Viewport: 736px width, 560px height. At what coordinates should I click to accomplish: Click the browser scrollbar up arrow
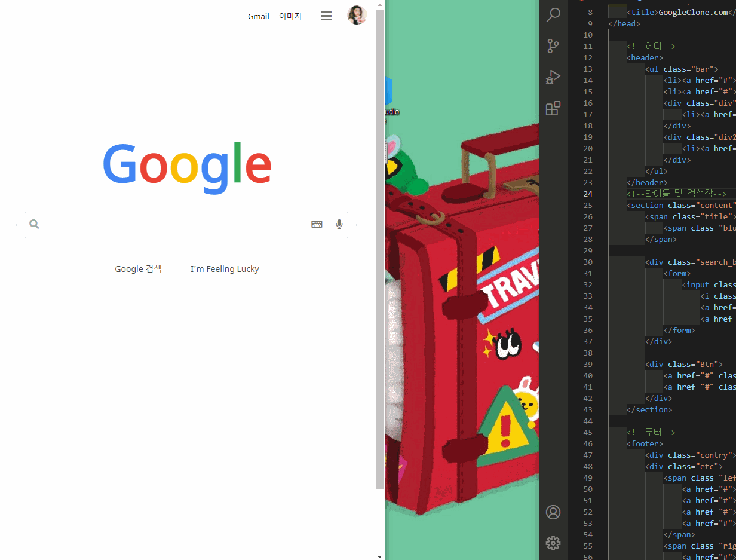point(379,4)
